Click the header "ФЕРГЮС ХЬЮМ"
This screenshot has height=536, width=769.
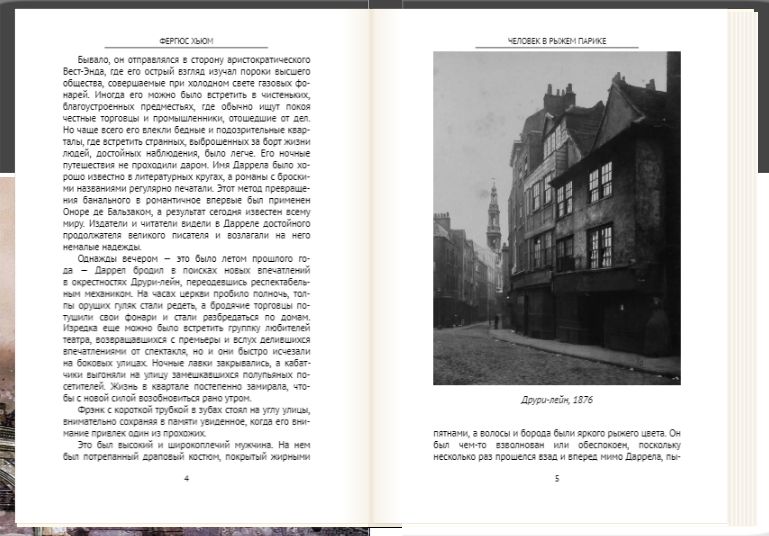[186, 42]
